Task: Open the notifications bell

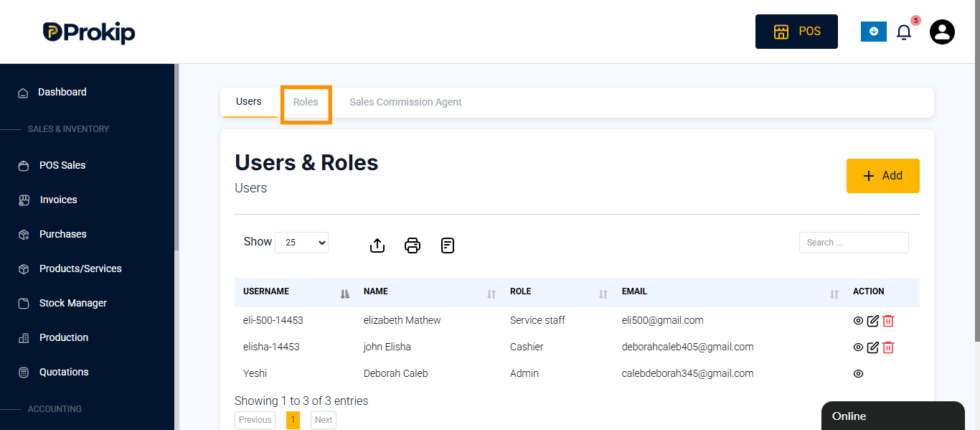Action: point(904,32)
